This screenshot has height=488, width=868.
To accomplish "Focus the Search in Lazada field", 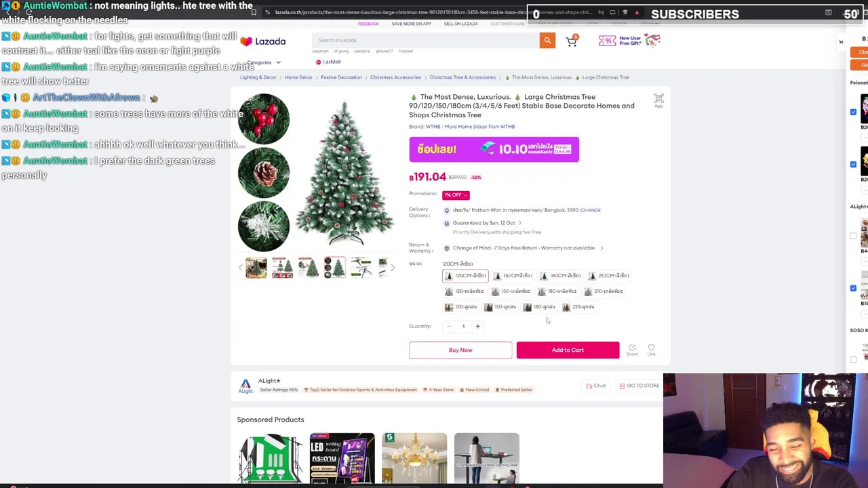I will coord(426,41).
